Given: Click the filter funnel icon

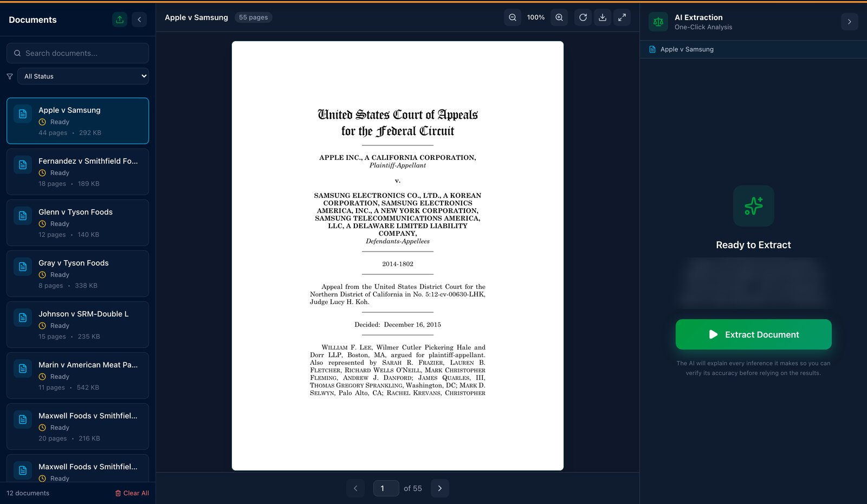Looking at the screenshot, I should 10,76.
